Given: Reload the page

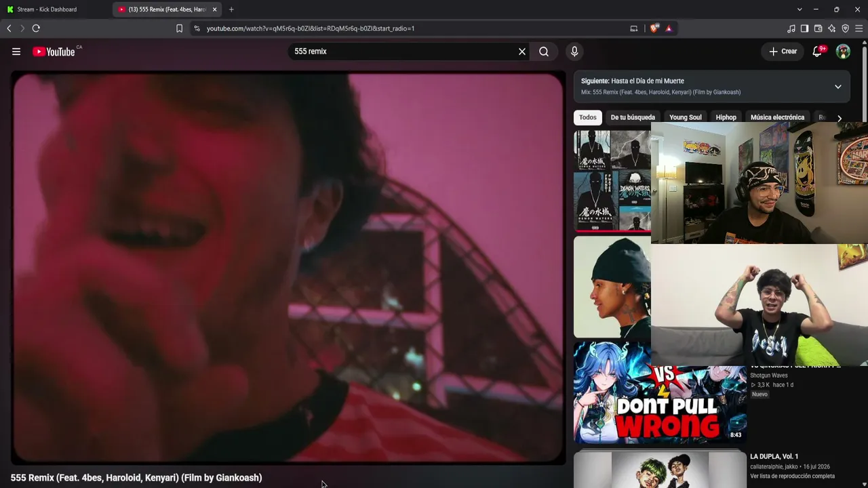Looking at the screenshot, I should coord(36,28).
